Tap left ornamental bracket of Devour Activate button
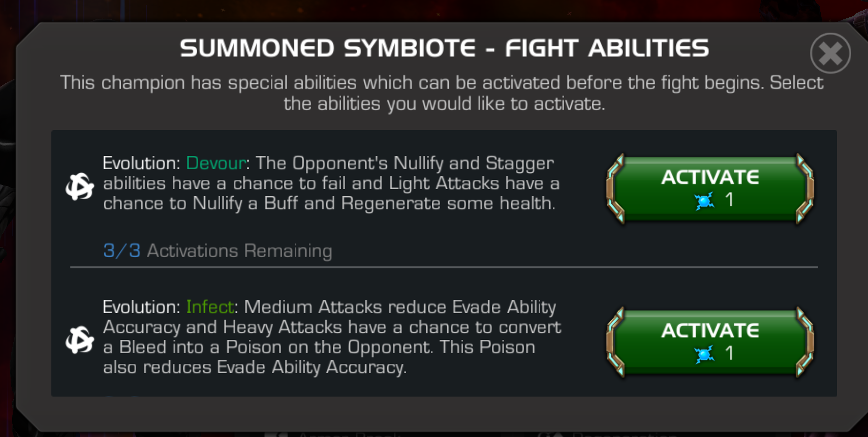 (x=615, y=189)
